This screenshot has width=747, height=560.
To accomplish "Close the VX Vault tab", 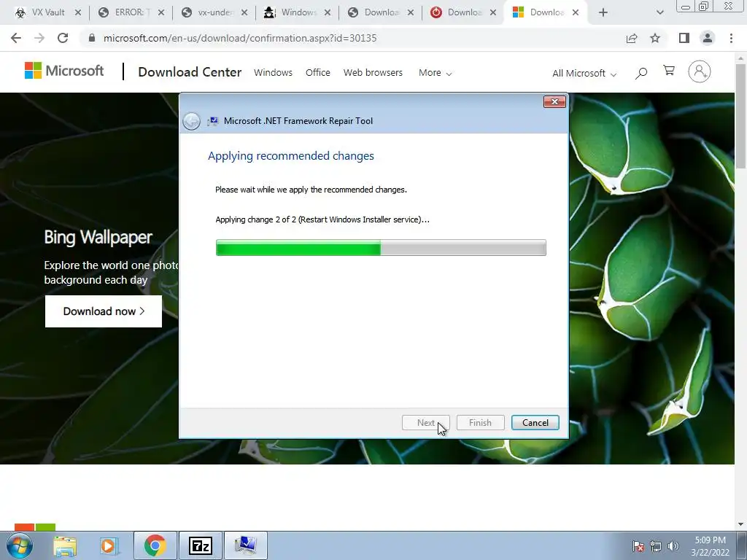I will coord(77,12).
